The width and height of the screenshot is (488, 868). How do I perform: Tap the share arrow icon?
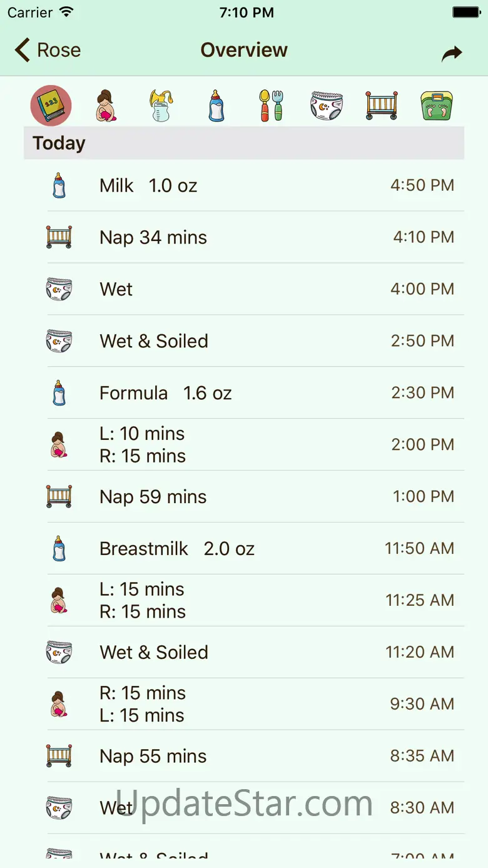[x=451, y=54]
